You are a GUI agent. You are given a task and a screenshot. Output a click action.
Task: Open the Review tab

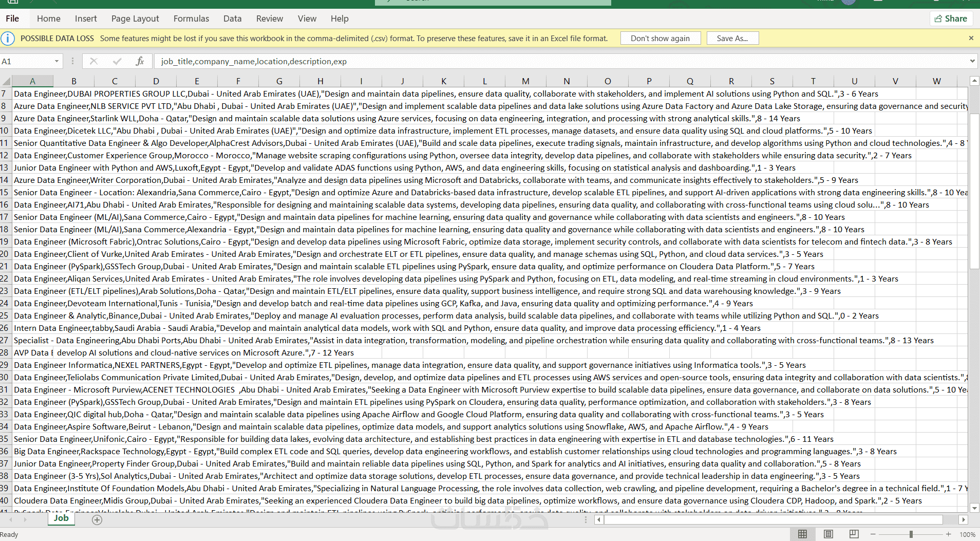[x=270, y=18]
